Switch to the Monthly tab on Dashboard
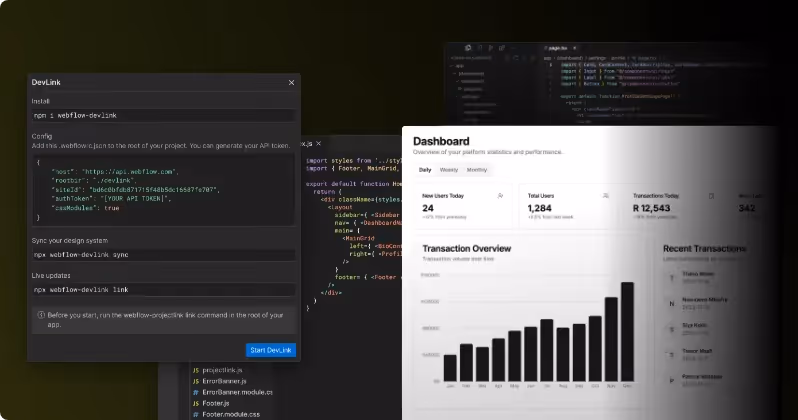798x420 pixels. click(477, 170)
